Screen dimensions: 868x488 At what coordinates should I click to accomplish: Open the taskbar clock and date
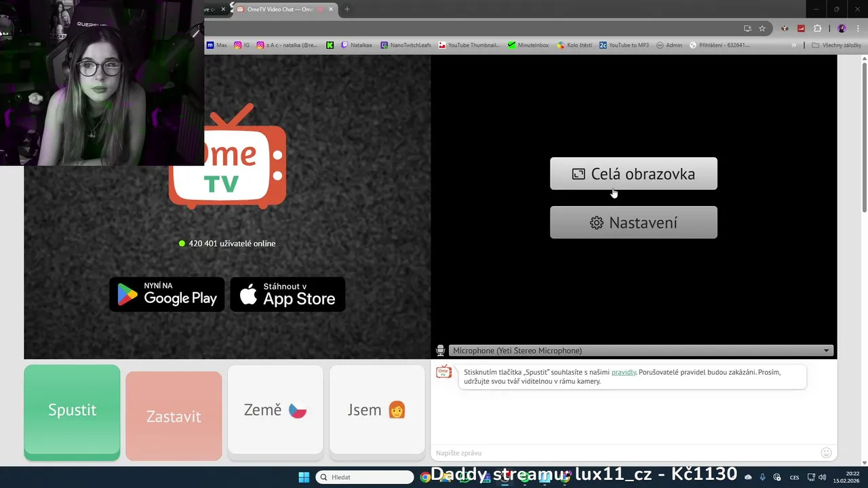pos(847,477)
